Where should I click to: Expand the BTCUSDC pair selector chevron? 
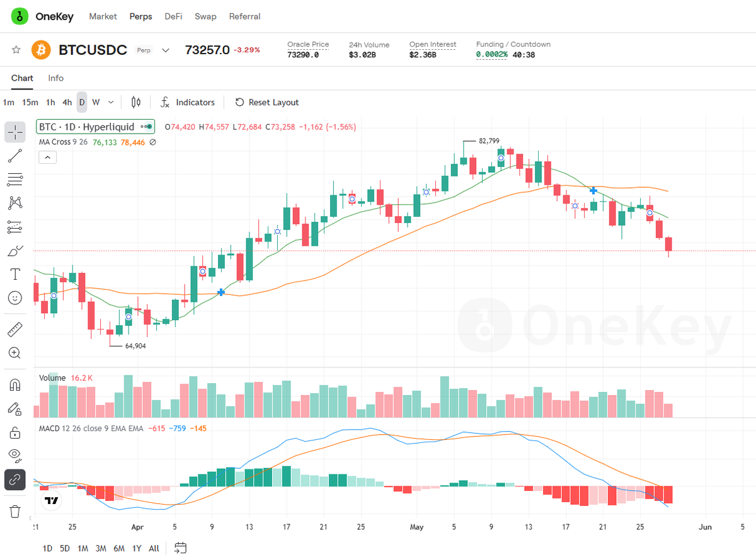(x=166, y=50)
